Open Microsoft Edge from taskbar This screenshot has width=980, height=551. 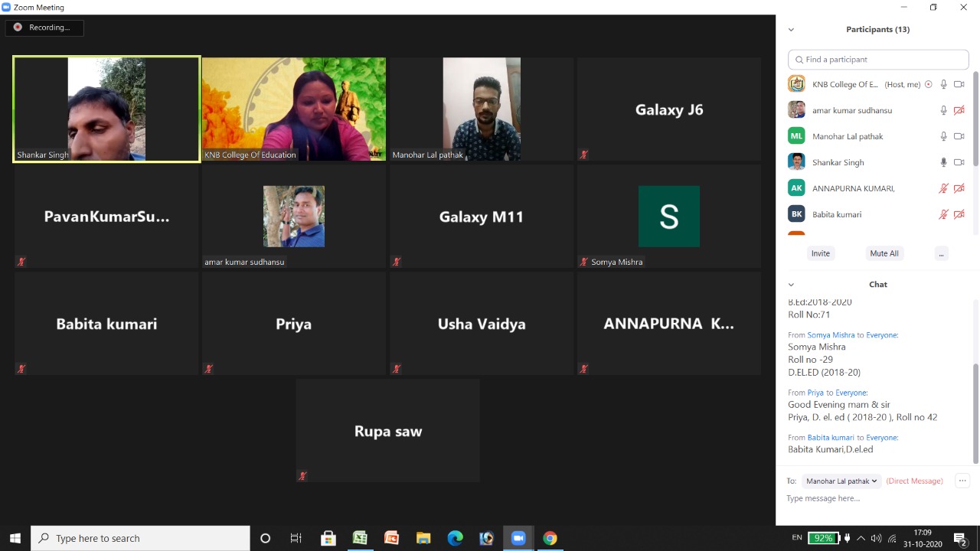[455, 538]
